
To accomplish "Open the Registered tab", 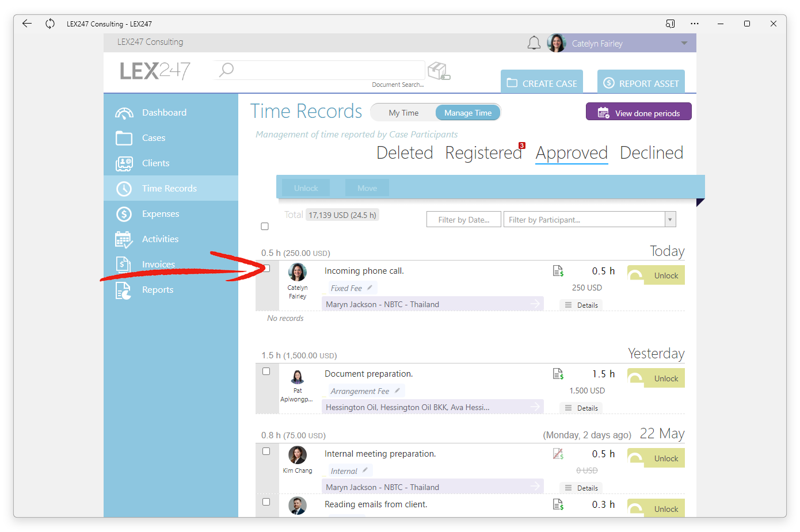I will tap(483, 153).
